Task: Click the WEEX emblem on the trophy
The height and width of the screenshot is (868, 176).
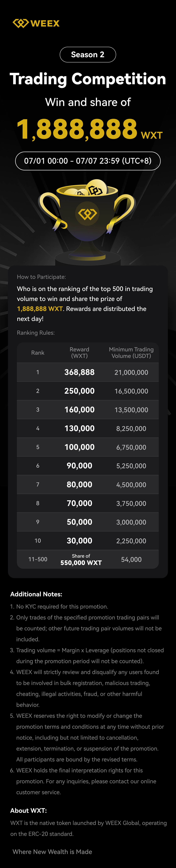Action: [x=87, y=214]
